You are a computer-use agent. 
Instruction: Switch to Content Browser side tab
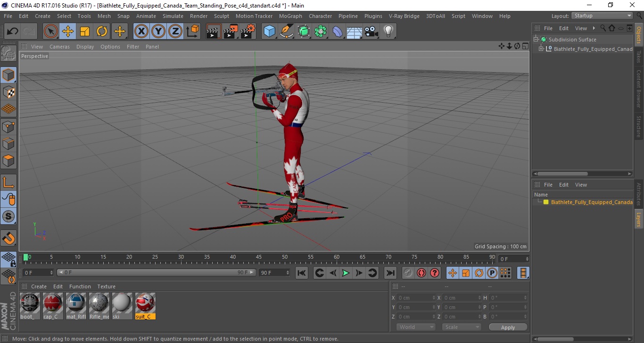coord(639,89)
